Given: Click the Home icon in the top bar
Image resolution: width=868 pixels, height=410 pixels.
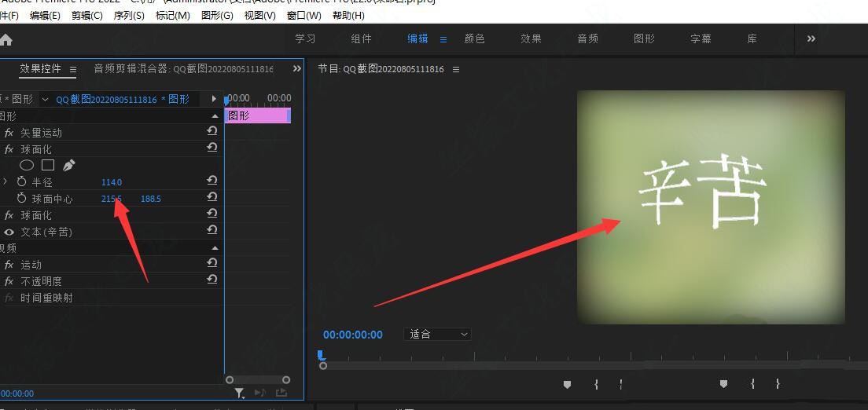Looking at the screenshot, I should (6, 39).
